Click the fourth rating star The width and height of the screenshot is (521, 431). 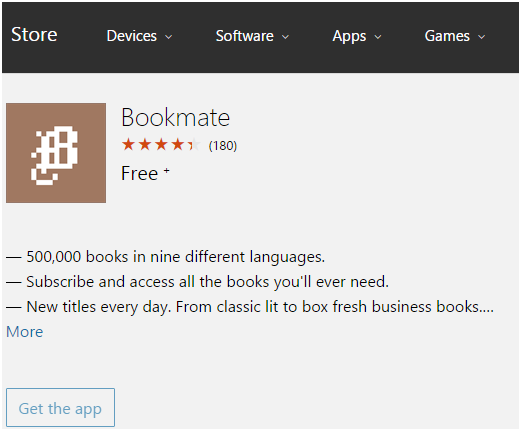pyautogui.click(x=178, y=145)
